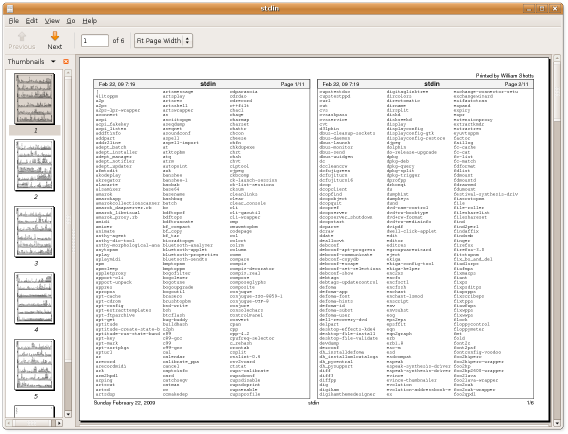This screenshot has width=568, height=434.
Task: Click the document view scroll-down arrow
Action: pyautogui.click(x=557, y=423)
